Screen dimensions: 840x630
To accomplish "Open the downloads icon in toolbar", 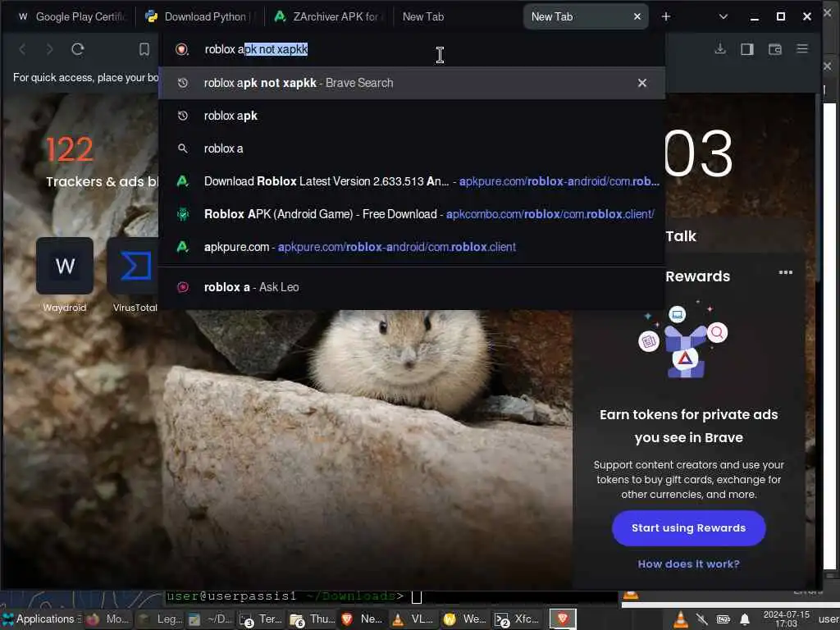I will click(720, 49).
